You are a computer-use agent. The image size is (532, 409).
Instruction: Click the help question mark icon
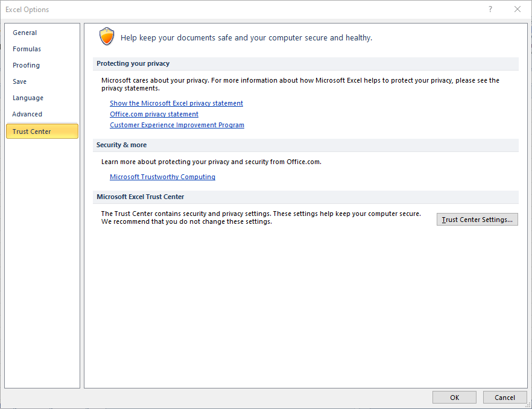(490, 9)
